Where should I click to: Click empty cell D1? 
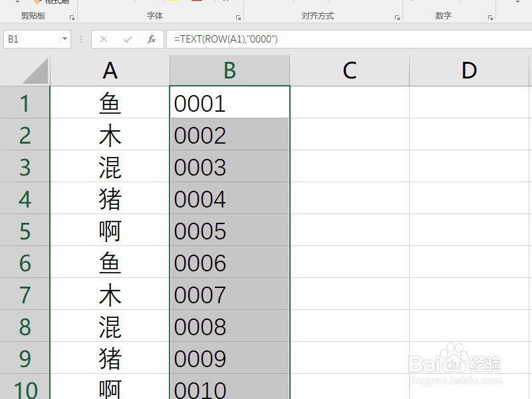coord(469,102)
